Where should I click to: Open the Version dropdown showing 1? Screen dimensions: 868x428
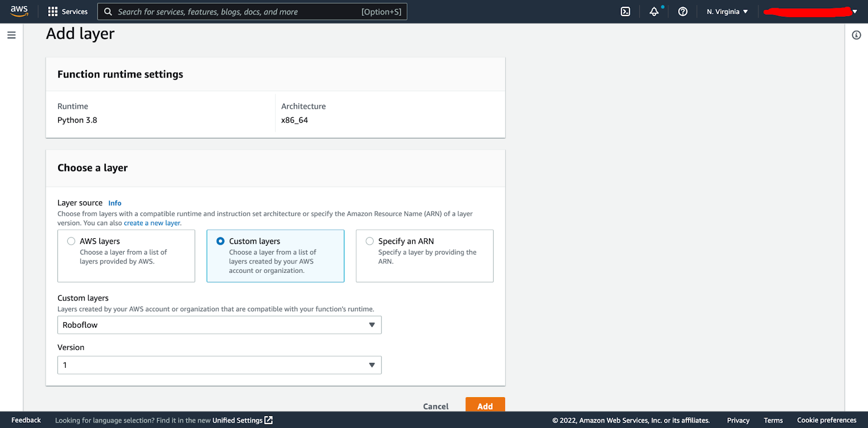coord(219,365)
